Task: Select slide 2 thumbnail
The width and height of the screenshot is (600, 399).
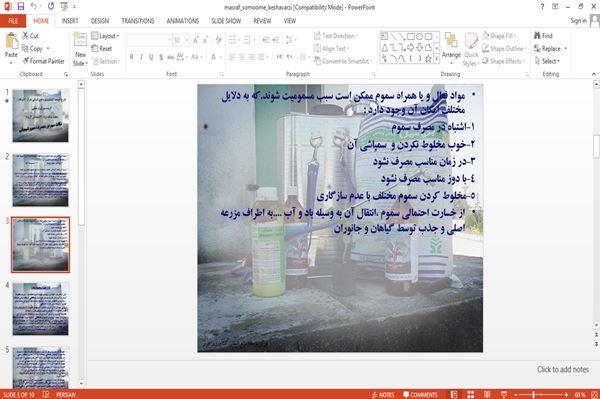Action: pyautogui.click(x=41, y=180)
